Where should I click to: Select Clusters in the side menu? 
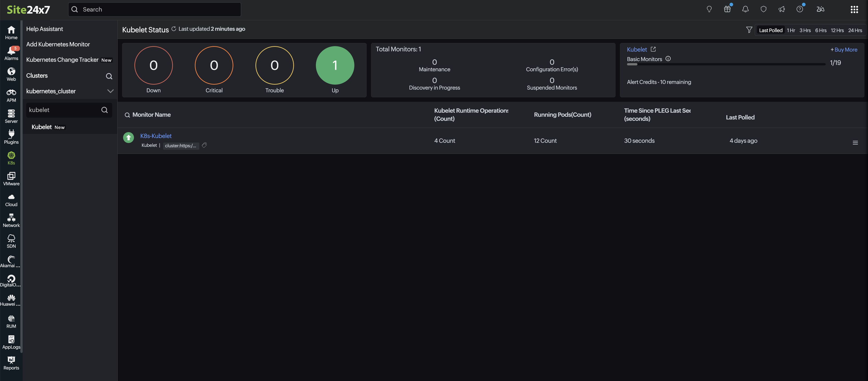(x=37, y=76)
